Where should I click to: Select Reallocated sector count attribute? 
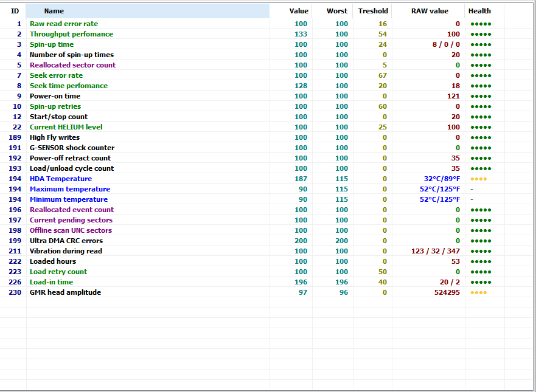click(73, 65)
